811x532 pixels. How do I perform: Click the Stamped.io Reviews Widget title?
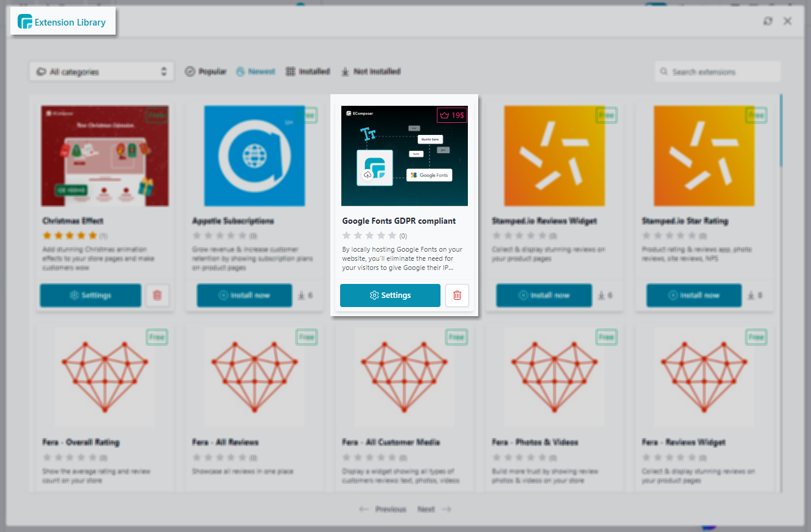tap(545, 221)
